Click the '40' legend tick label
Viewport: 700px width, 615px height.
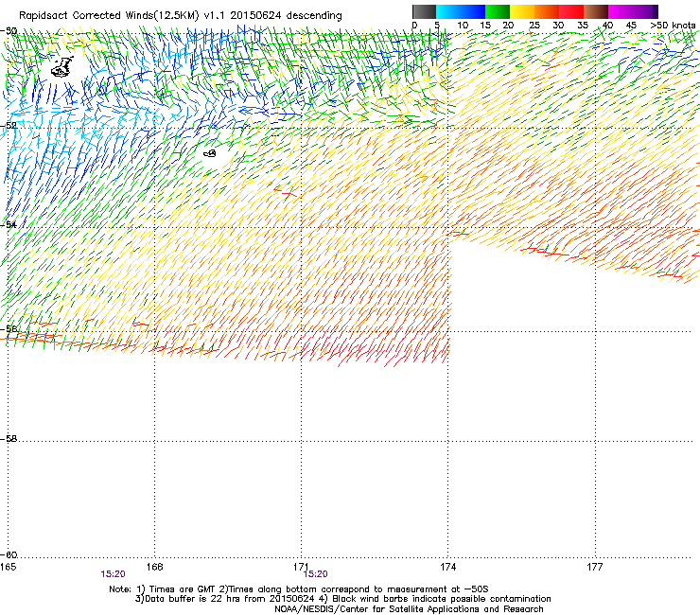[x=607, y=26]
